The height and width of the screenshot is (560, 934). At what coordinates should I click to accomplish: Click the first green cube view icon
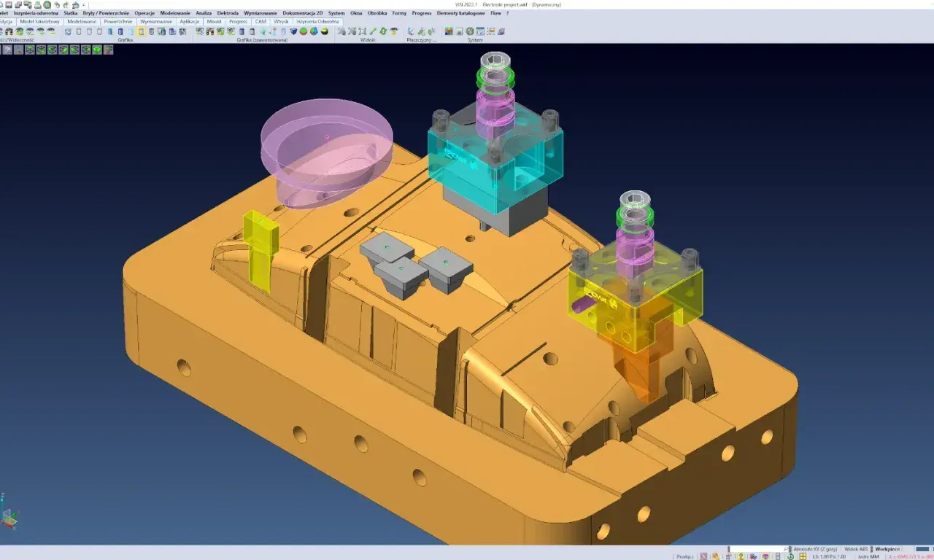30,50
